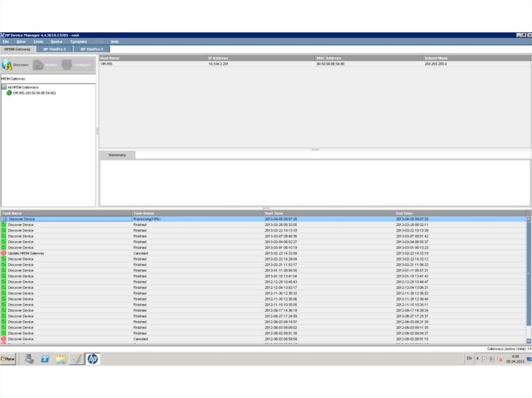Click end time 2012-12-25 10:48:47
The width and height of the screenshot is (532, 398).
[x=412, y=282]
